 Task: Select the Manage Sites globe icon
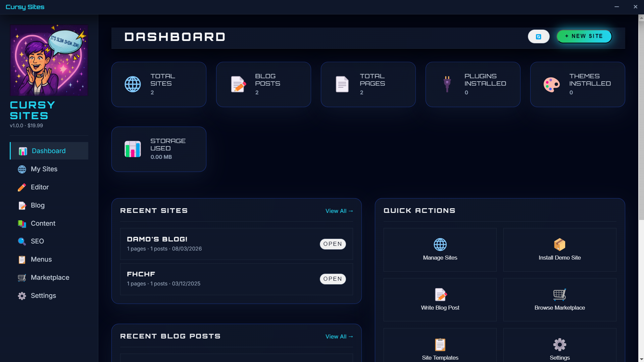[x=440, y=245]
